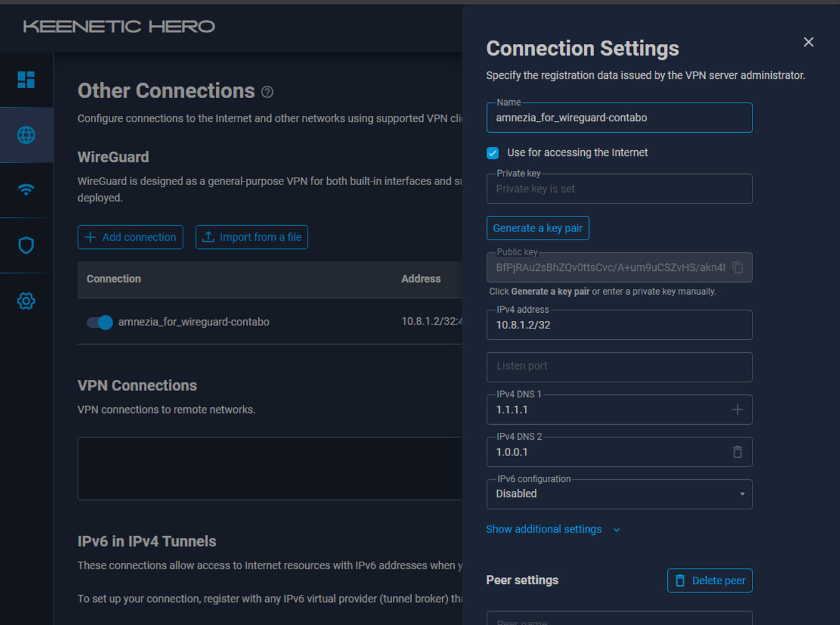840x625 pixels.
Task: Click the connection Name input field
Action: (x=619, y=118)
